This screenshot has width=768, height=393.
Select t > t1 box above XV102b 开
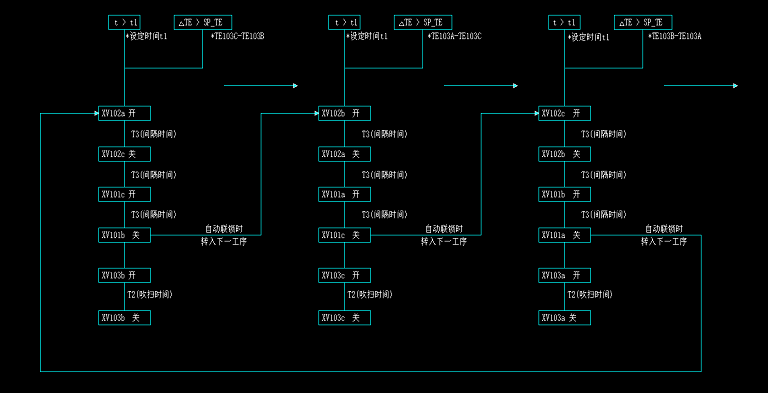pyautogui.click(x=344, y=23)
